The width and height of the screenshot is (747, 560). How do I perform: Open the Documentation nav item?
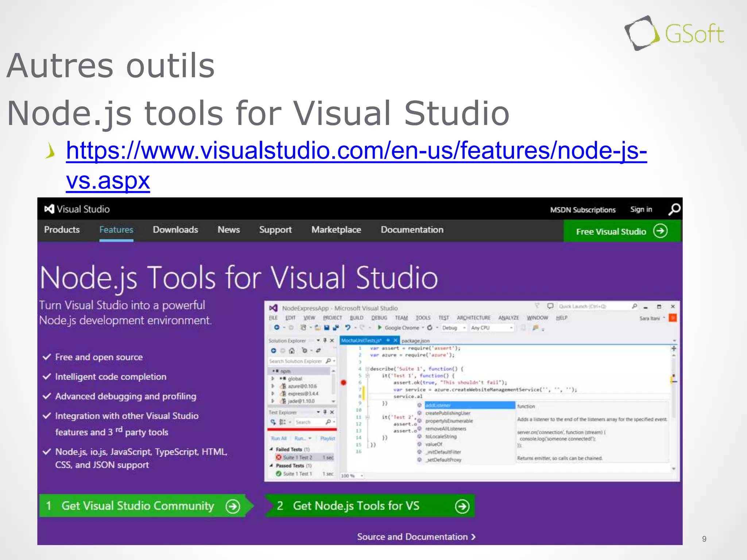tap(412, 230)
